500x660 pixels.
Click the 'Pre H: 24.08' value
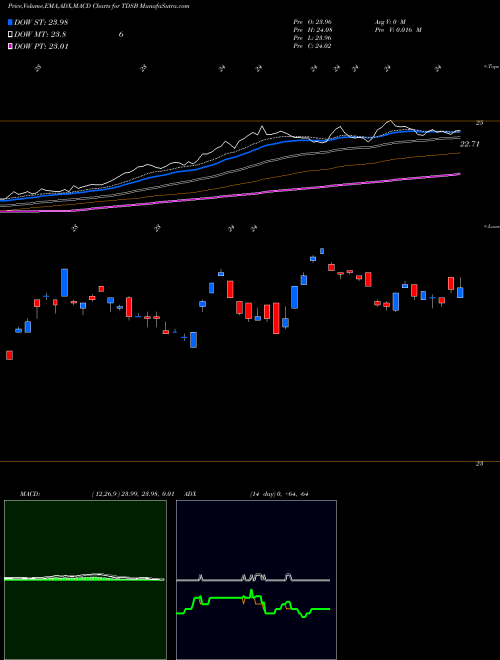pyautogui.click(x=312, y=30)
